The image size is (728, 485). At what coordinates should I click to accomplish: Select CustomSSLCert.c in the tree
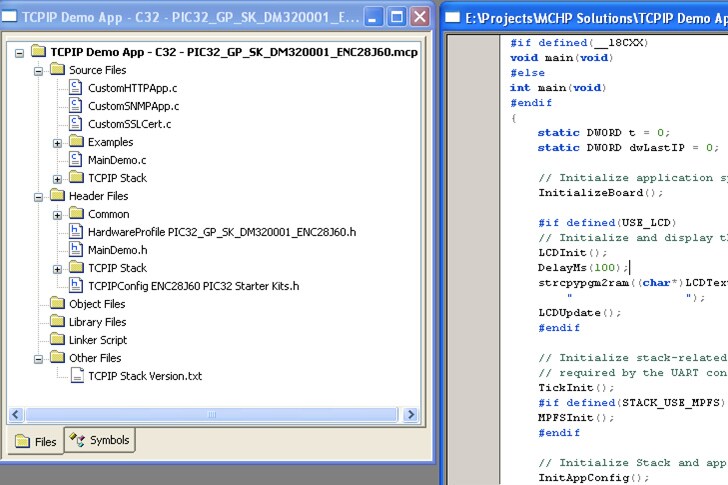pyautogui.click(x=130, y=124)
